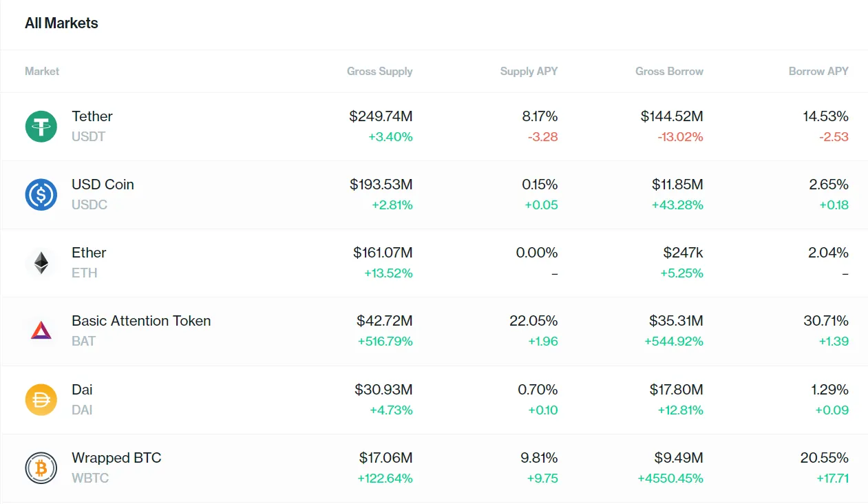Sort by Borrow APY column header
Viewport: 868px width, 504px height.
(x=818, y=71)
